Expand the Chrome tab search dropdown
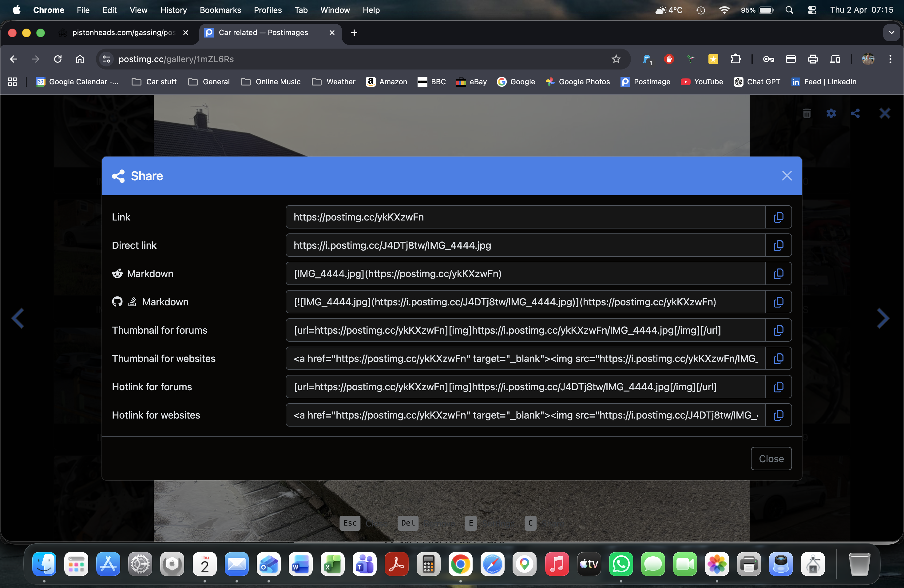The width and height of the screenshot is (904, 588). coord(891,33)
